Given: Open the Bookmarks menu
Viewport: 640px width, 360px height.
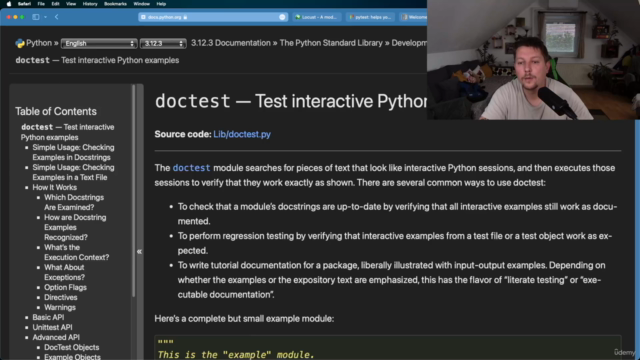Looking at the screenshot, I should [115, 4].
